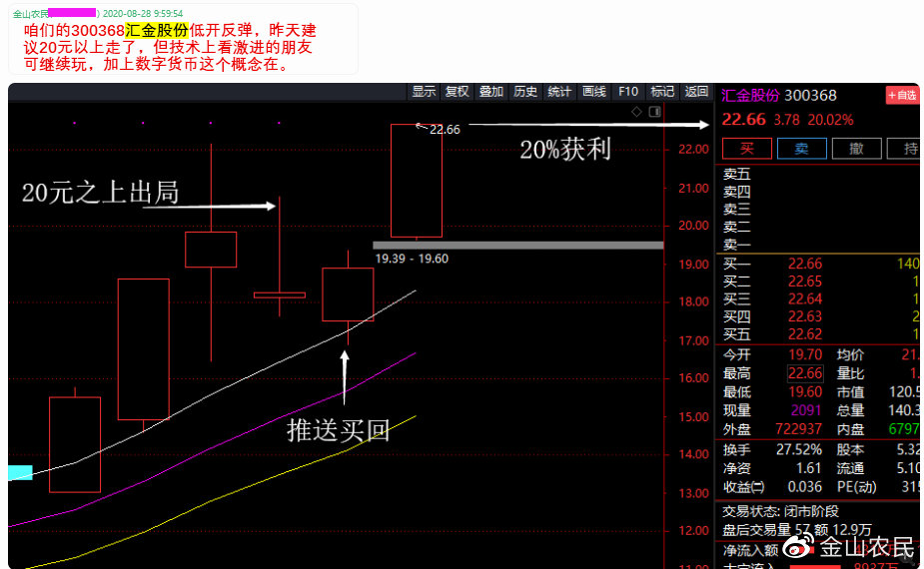The height and width of the screenshot is (569, 924).
Task: Click the 撤 cancel order button
Action: pyautogui.click(x=857, y=149)
